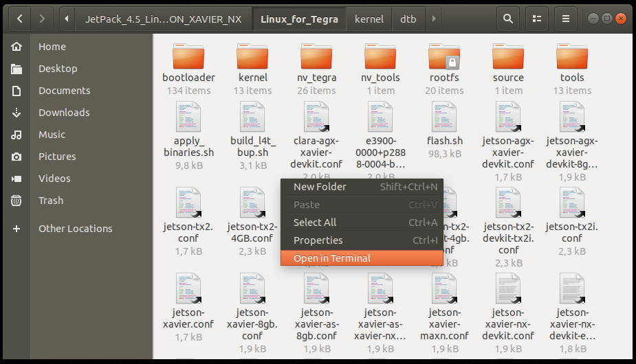Click the Documents page icon in sidebar
The height and width of the screenshot is (364, 636).
click(x=17, y=91)
